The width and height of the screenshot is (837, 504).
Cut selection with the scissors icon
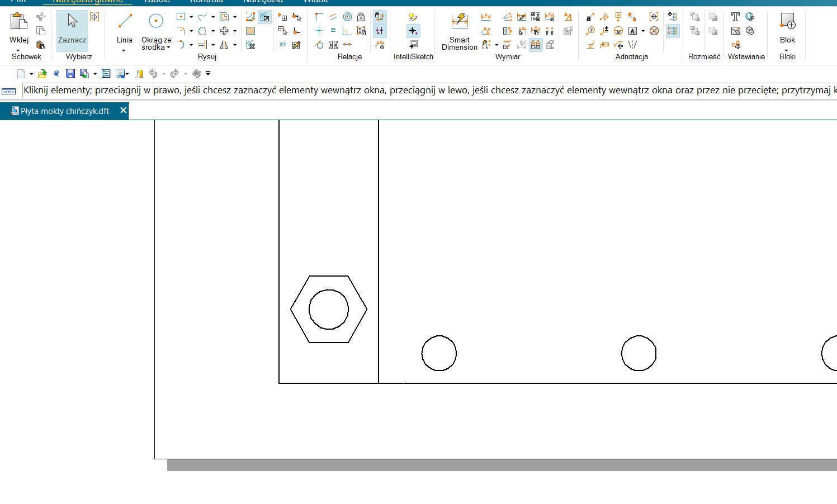pos(41,17)
